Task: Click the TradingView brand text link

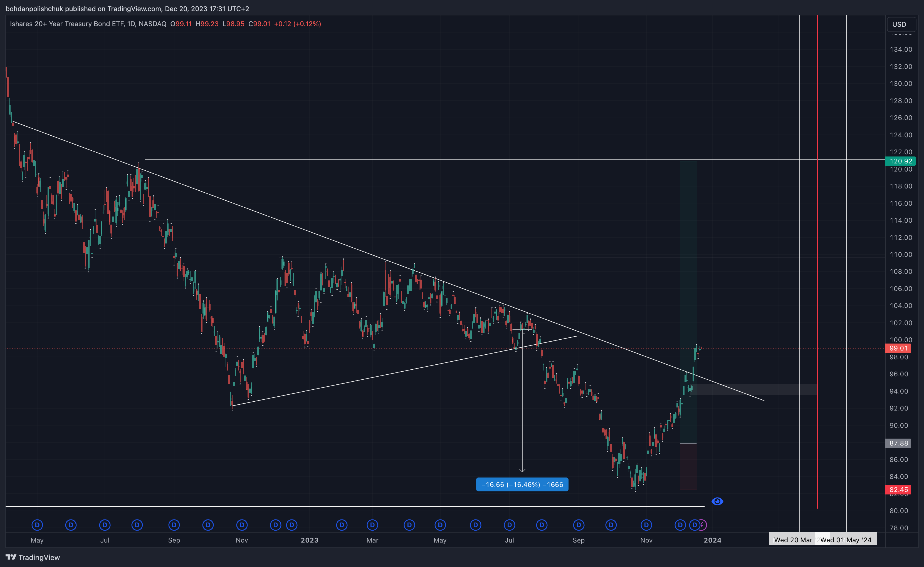Action: click(39, 557)
